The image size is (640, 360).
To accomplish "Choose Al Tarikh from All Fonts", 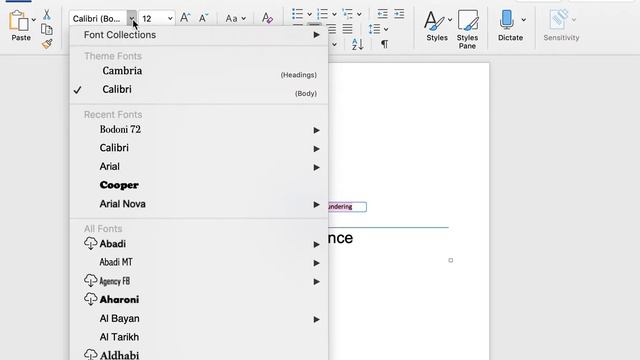I will (x=199, y=337).
